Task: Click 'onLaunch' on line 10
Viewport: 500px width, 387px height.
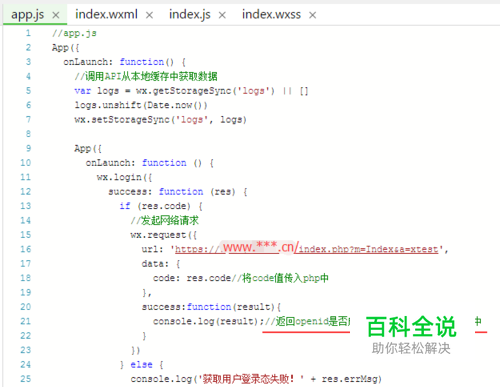Action: pos(108,163)
